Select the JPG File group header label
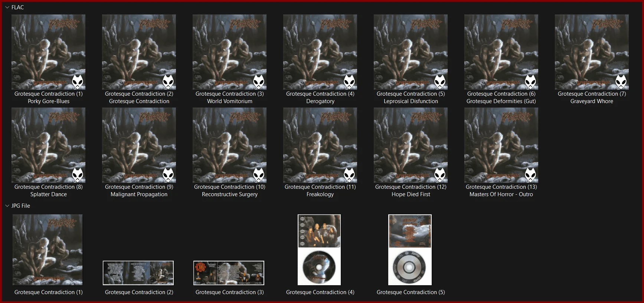The image size is (644, 303). pyautogui.click(x=21, y=206)
